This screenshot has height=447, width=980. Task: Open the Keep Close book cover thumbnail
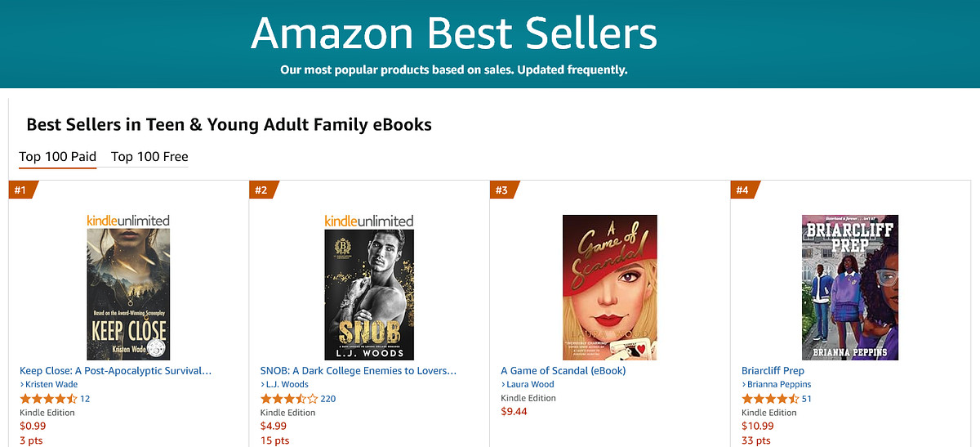click(x=127, y=286)
